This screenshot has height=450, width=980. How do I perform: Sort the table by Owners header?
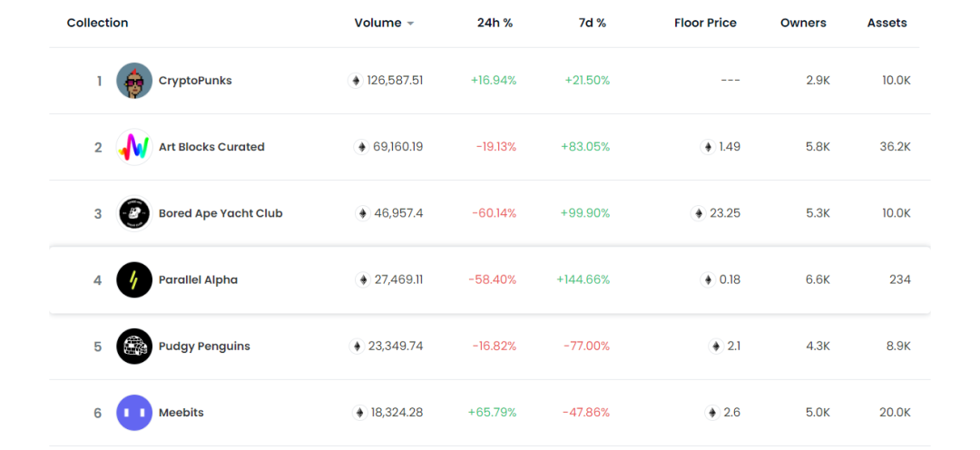pos(803,23)
